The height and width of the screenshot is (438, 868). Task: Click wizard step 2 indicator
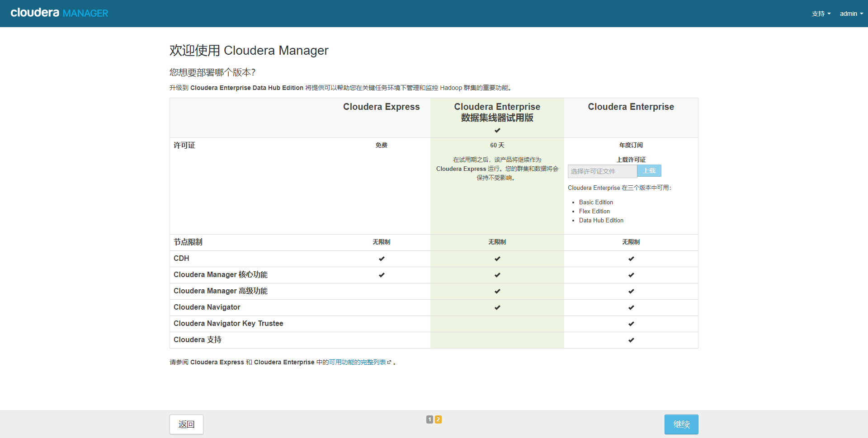(438, 419)
